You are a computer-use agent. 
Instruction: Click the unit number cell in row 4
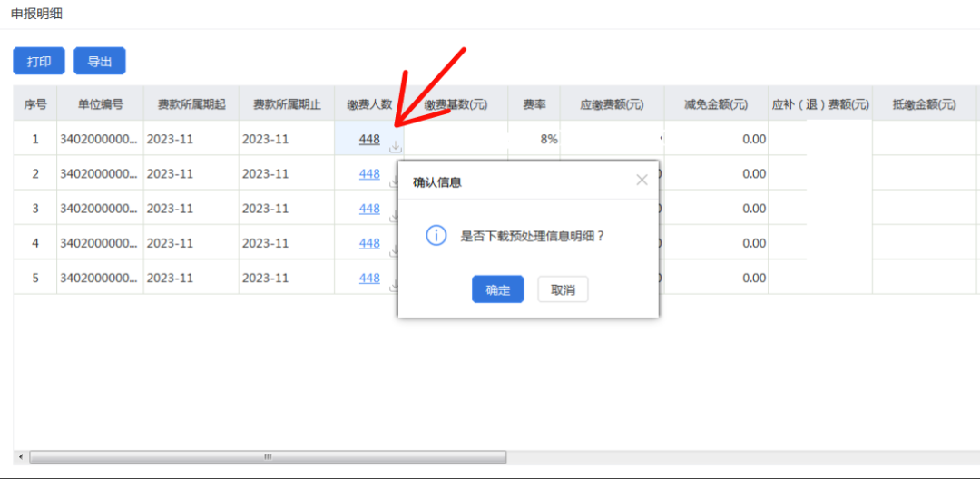pyautogui.click(x=100, y=243)
